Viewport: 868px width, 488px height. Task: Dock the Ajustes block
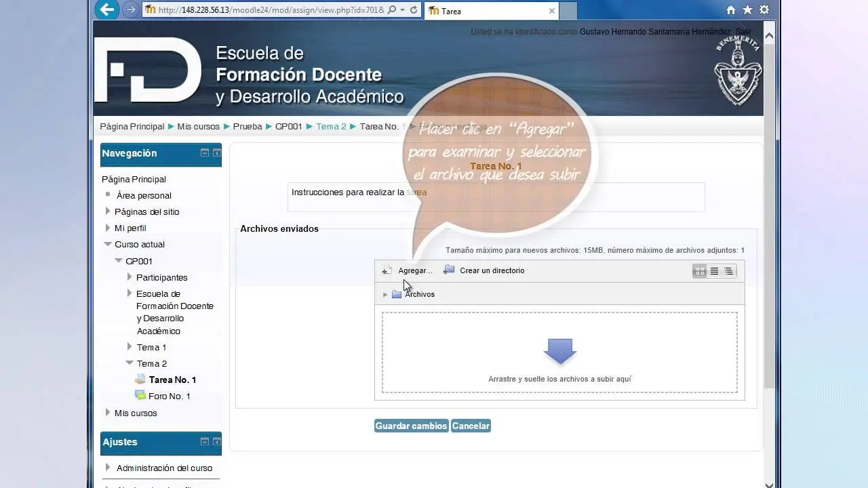tap(216, 442)
